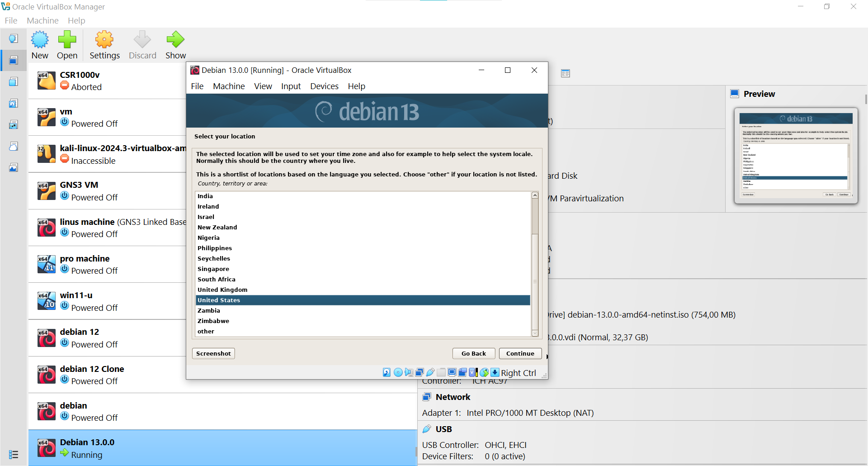The width and height of the screenshot is (868, 466).
Task: Select GNS3 VM machine in the list
Action: click(108, 191)
